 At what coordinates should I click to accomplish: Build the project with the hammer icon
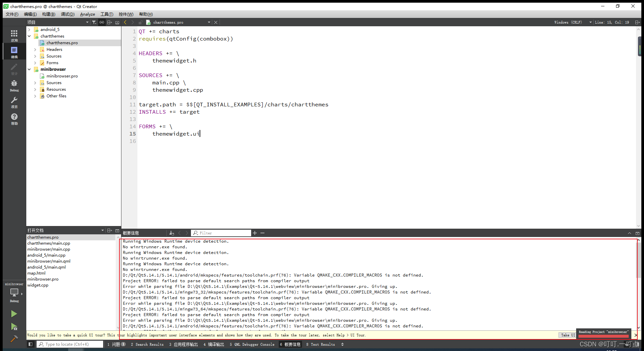(x=14, y=339)
